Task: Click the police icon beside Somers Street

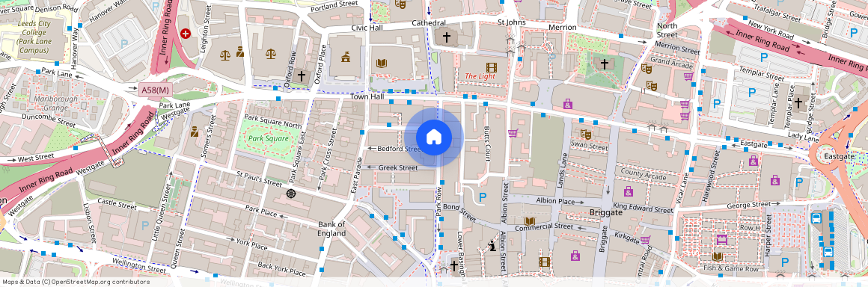Action: point(195,132)
